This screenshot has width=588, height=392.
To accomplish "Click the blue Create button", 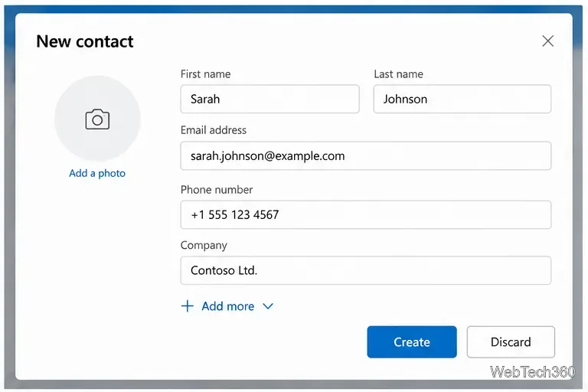I will click(412, 341).
